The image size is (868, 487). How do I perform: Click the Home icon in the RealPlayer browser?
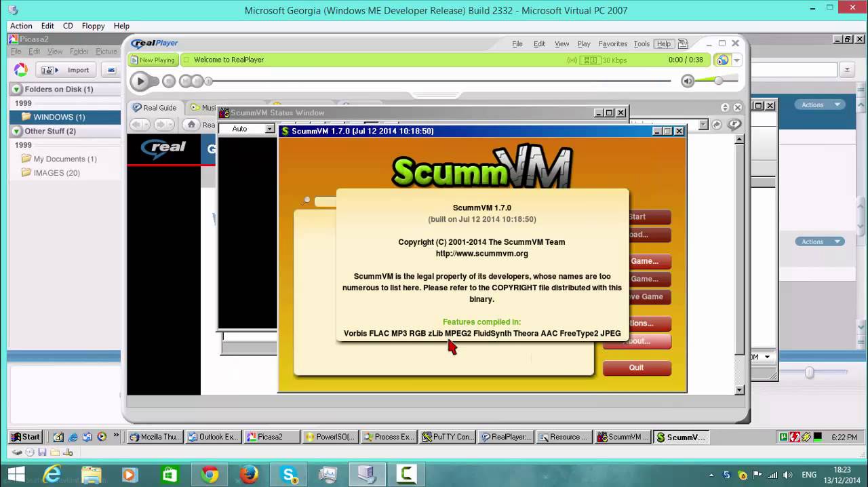[x=192, y=125]
